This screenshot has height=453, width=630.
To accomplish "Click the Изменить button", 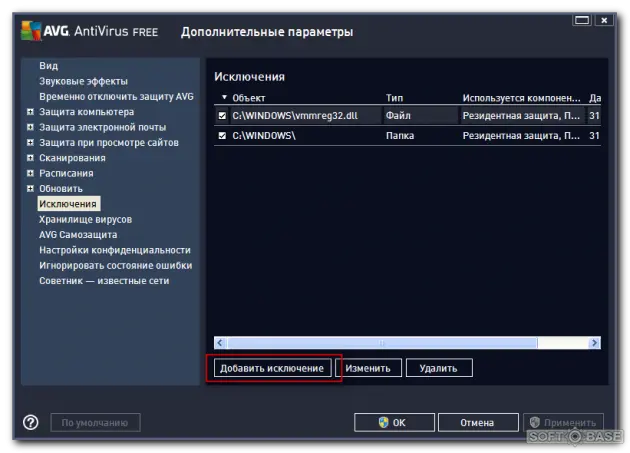I will [x=368, y=368].
